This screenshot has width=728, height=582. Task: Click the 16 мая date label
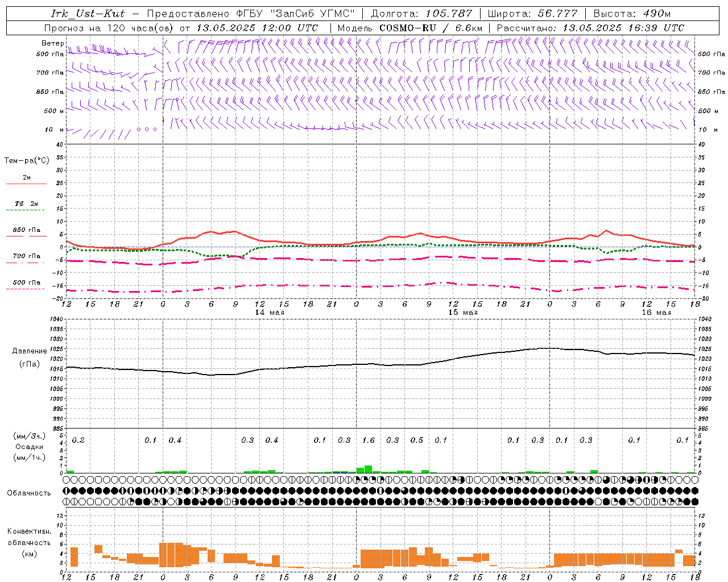click(656, 313)
